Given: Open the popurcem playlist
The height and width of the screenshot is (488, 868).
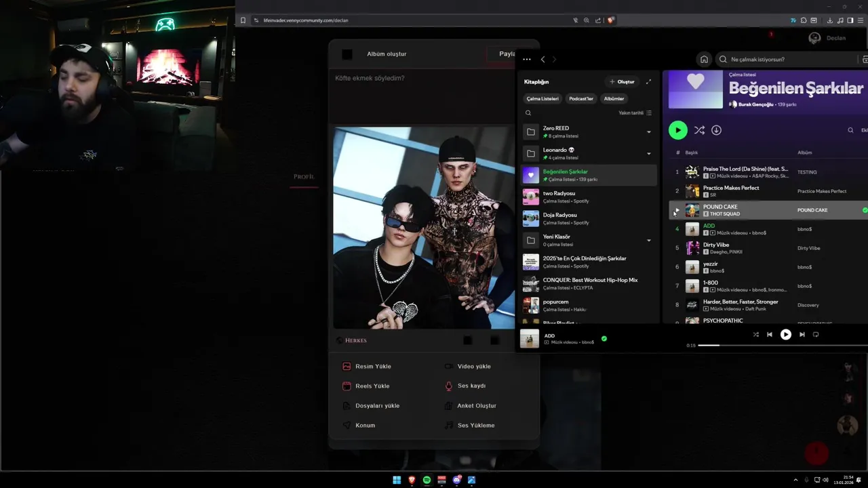Looking at the screenshot, I should (x=589, y=305).
